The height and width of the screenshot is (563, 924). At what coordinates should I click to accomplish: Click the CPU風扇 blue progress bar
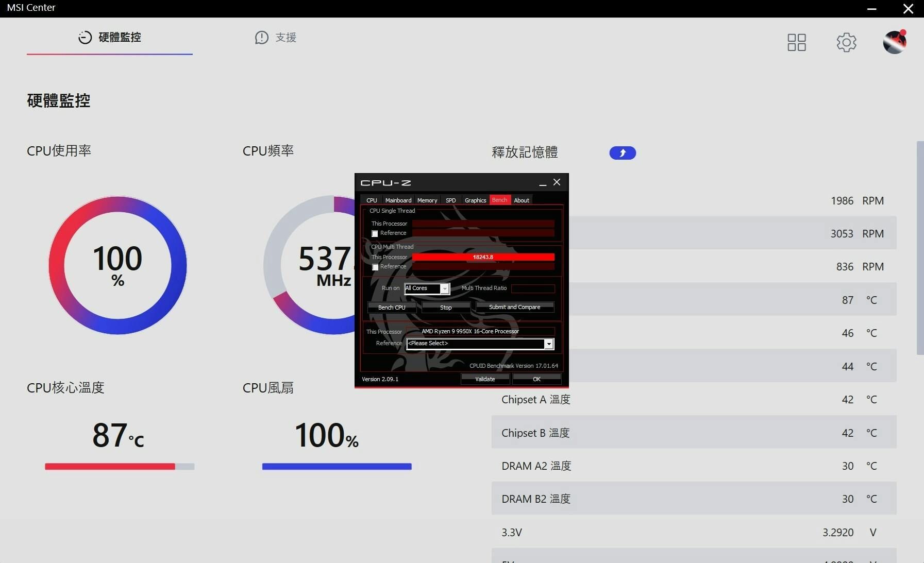(x=337, y=467)
